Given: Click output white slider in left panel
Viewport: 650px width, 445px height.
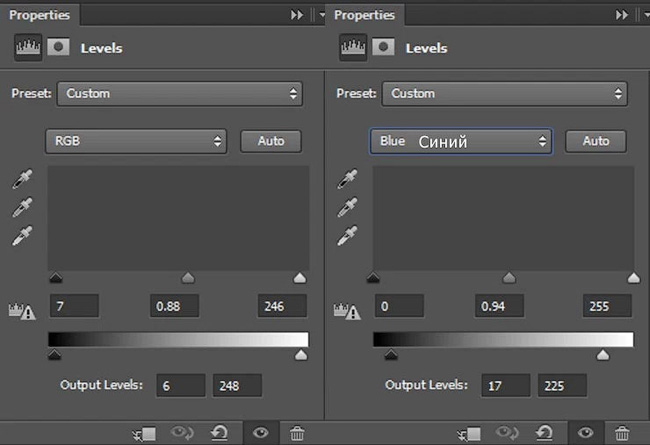Looking at the screenshot, I should click(301, 355).
